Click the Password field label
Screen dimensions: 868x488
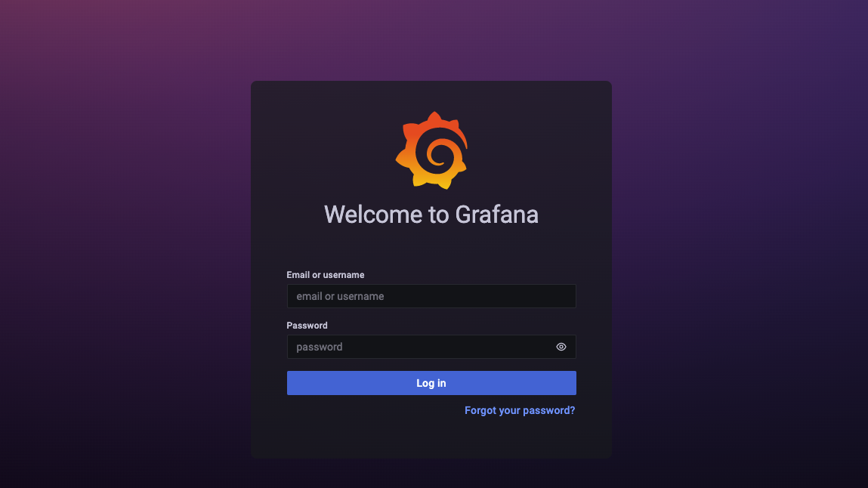click(x=307, y=326)
